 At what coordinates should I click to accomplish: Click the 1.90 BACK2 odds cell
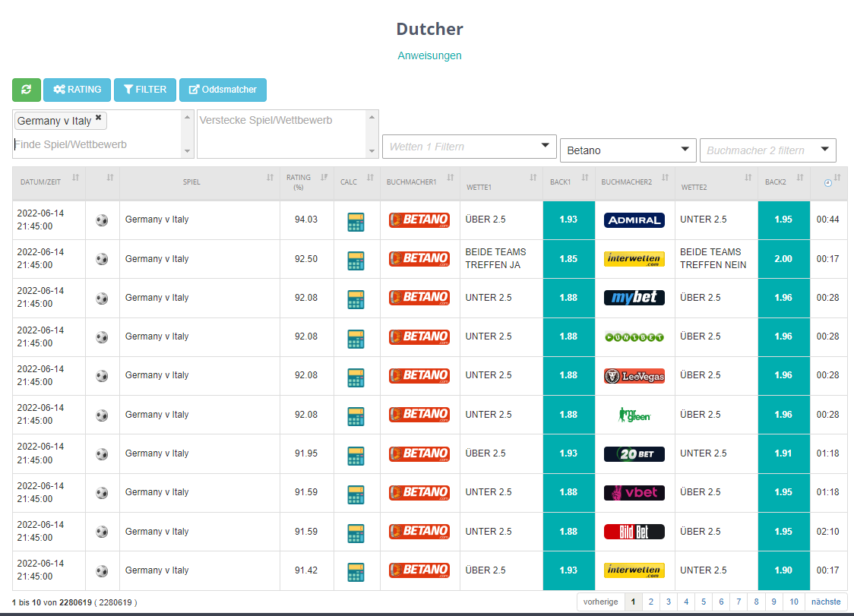(784, 570)
